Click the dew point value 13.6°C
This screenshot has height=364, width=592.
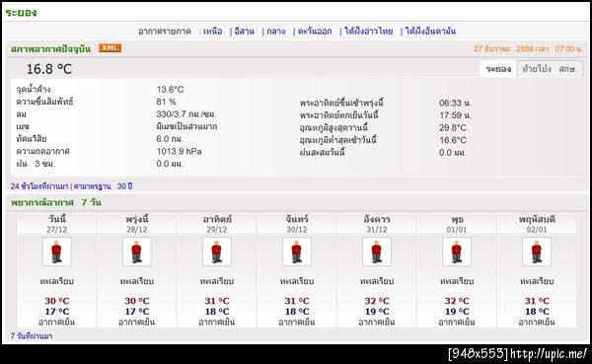[x=170, y=90]
